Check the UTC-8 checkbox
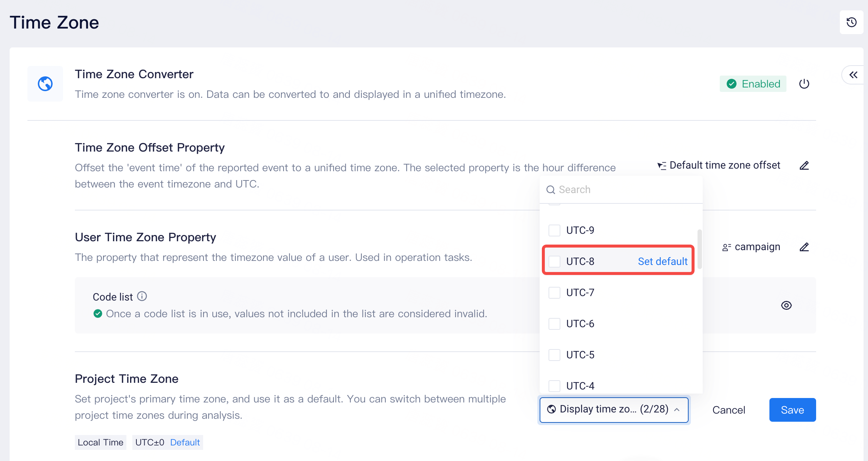The image size is (868, 461). coord(554,261)
